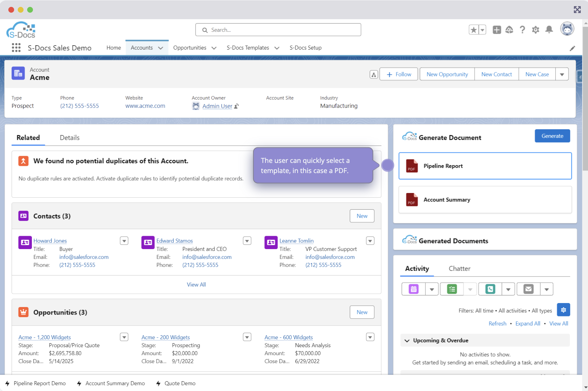Image resolution: width=588 pixels, height=391 pixels.
Task: Open activity filter settings gear
Action: (x=563, y=310)
